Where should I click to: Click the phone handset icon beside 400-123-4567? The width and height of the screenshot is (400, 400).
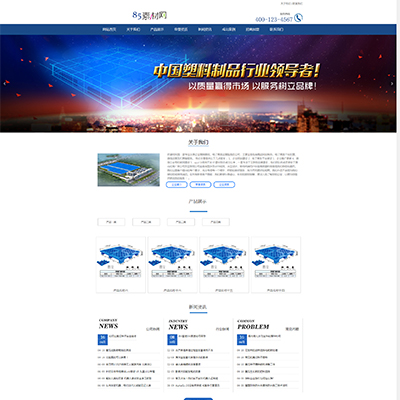click(x=298, y=18)
